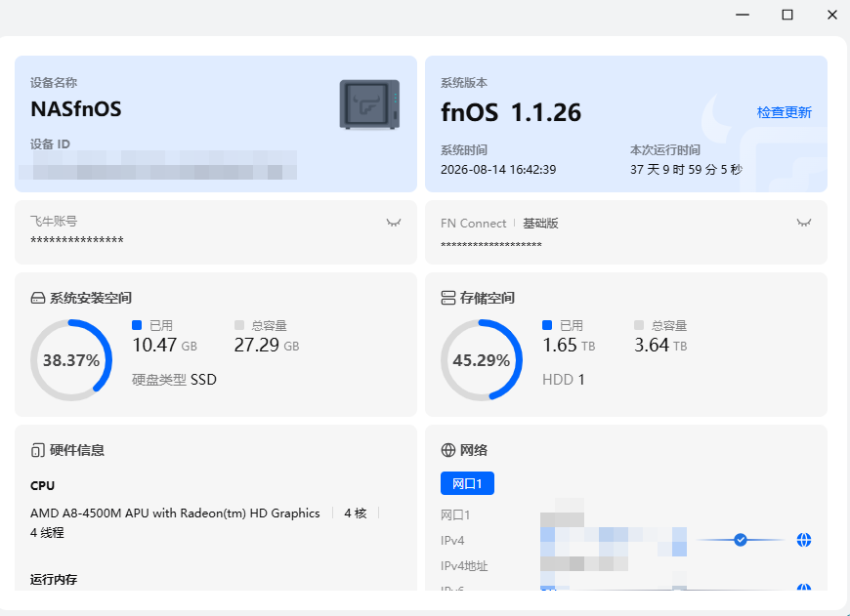The height and width of the screenshot is (616, 850).
Task: Click the system time 2026-08-14 16:42:39
Action: coord(498,170)
